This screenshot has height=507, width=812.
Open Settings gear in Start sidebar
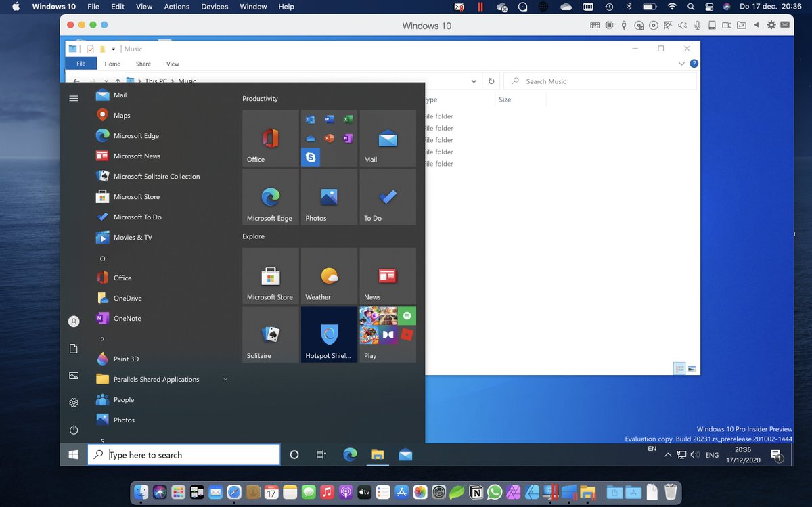tap(74, 403)
